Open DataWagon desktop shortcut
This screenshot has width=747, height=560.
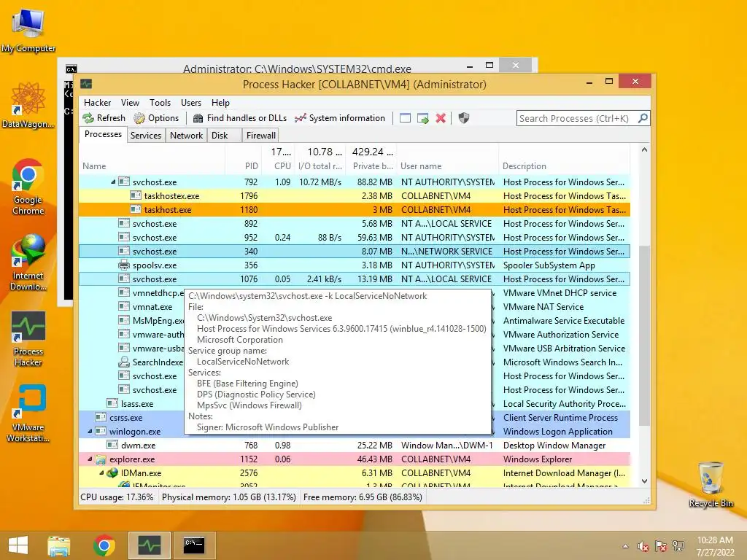coord(28,105)
